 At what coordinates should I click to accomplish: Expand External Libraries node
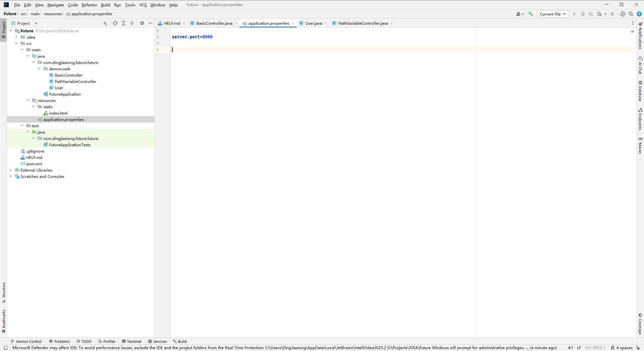click(x=11, y=170)
